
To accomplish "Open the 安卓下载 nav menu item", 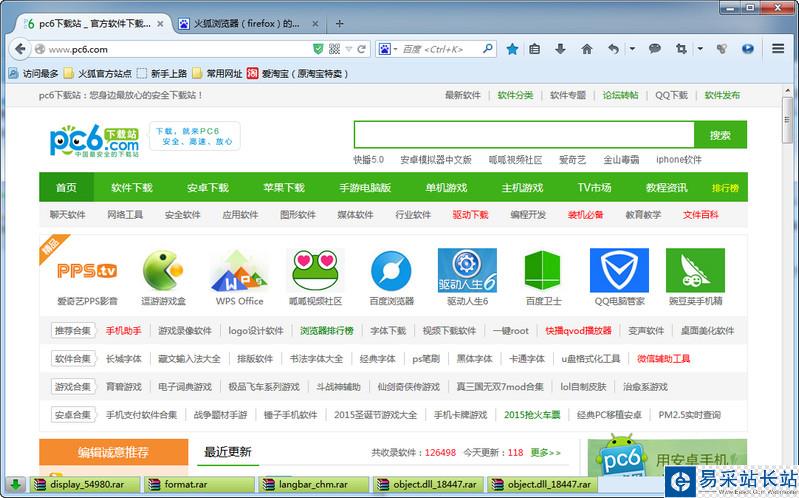I will point(207,188).
